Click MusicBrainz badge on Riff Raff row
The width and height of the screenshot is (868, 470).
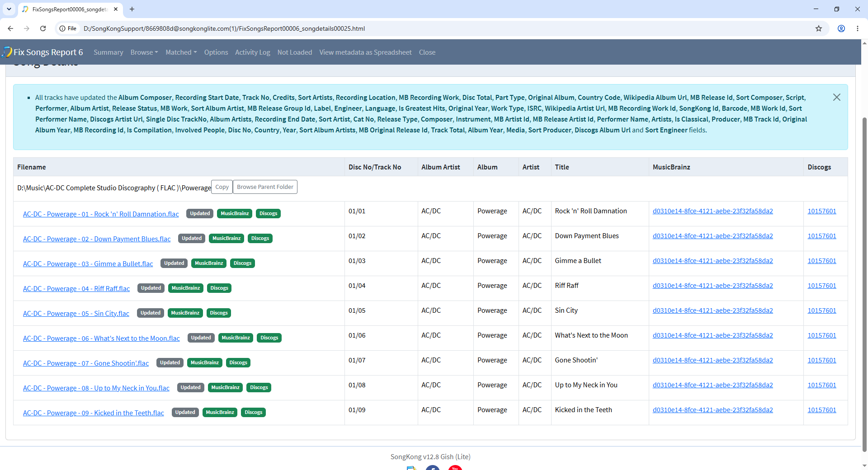coord(186,288)
